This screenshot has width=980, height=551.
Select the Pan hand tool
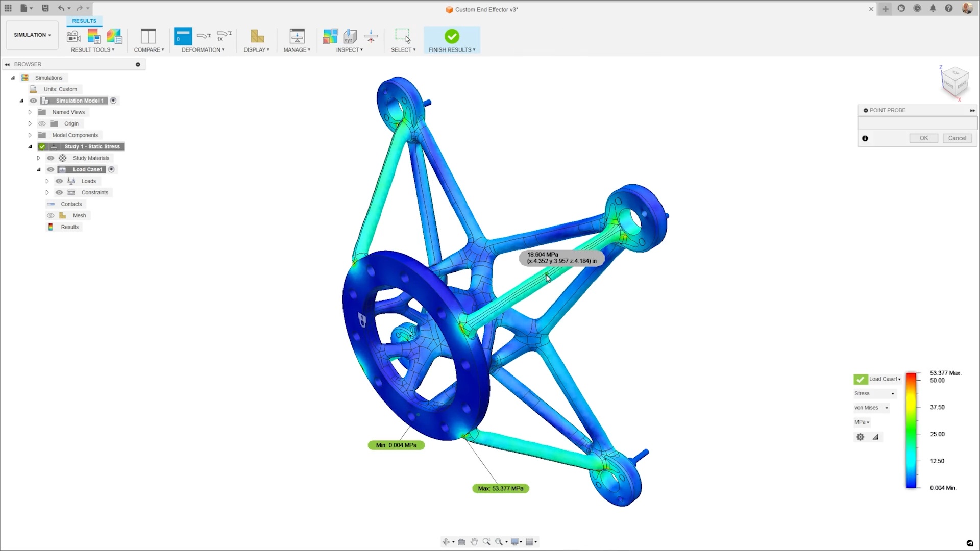[474, 542]
